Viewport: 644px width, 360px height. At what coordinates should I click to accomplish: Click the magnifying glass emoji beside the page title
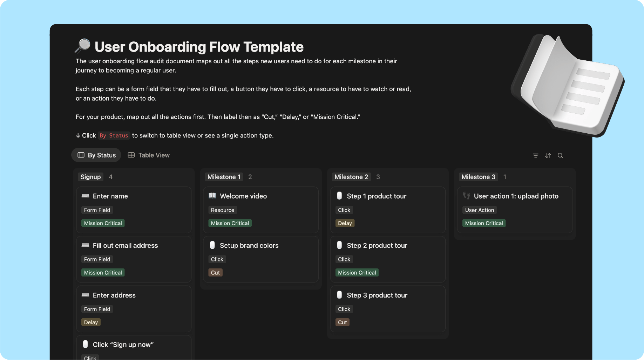(83, 46)
